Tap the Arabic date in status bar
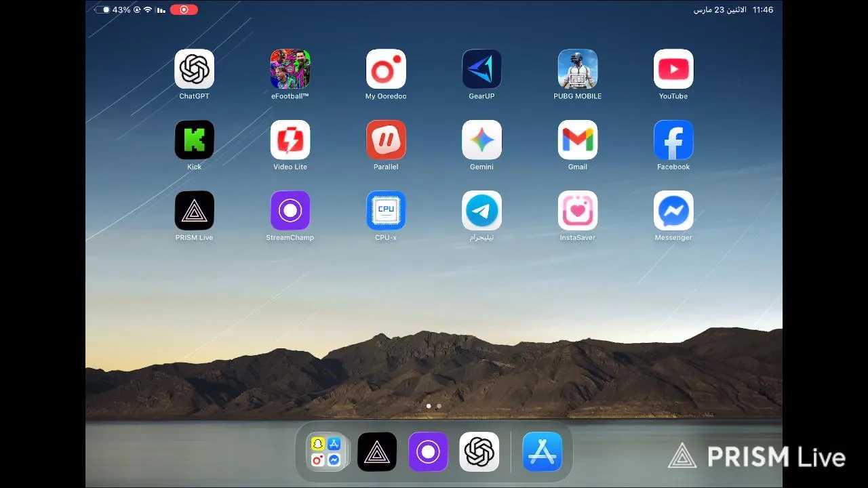The image size is (868, 488). click(719, 9)
